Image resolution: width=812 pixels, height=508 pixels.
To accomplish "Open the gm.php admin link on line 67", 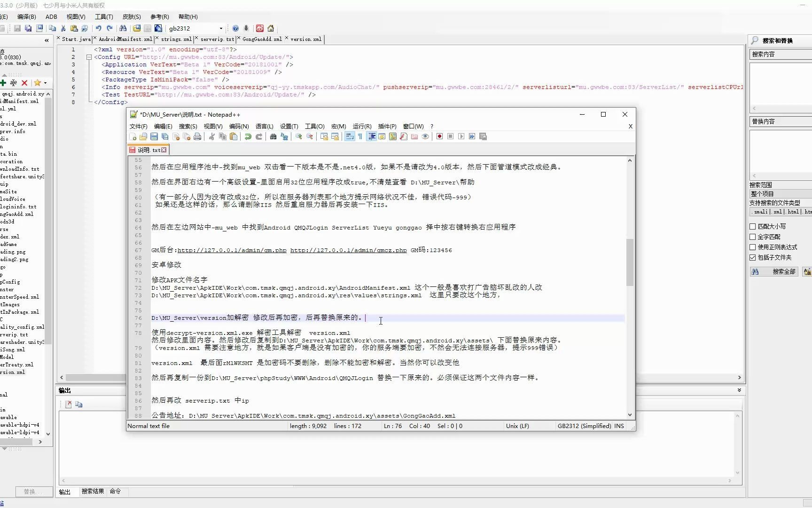I will click(232, 250).
